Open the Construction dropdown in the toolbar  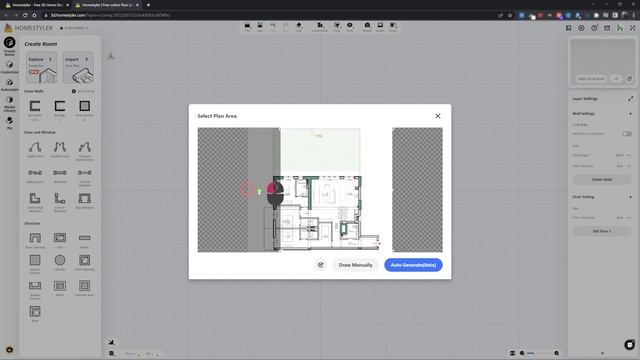320,27
